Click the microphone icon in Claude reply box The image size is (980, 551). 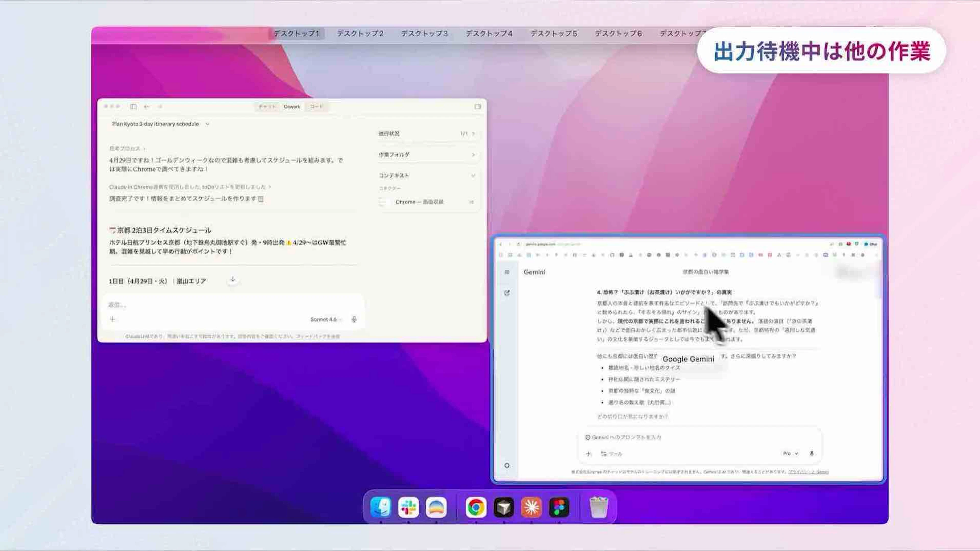354,319
